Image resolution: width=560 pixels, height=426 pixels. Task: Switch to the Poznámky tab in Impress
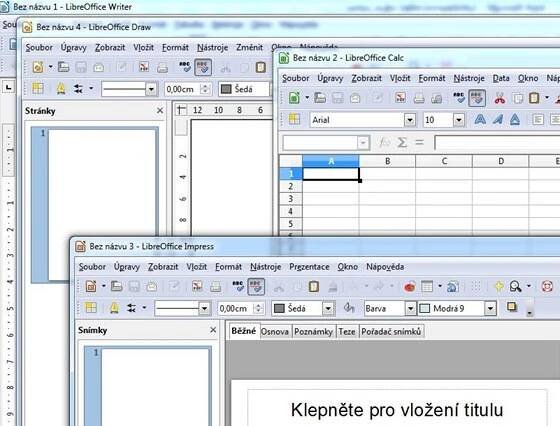pyautogui.click(x=313, y=332)
